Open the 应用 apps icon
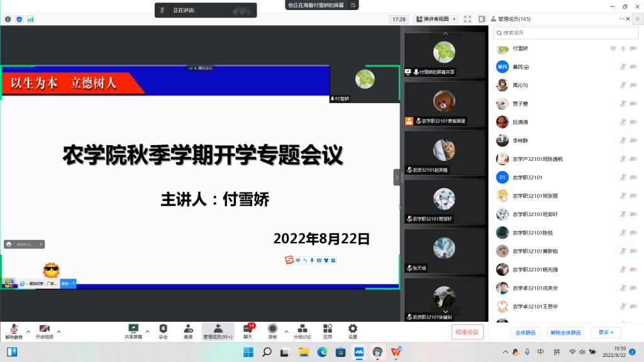This screenshot has width=644, height=362. pyautogui.click(x=328, y=329)
